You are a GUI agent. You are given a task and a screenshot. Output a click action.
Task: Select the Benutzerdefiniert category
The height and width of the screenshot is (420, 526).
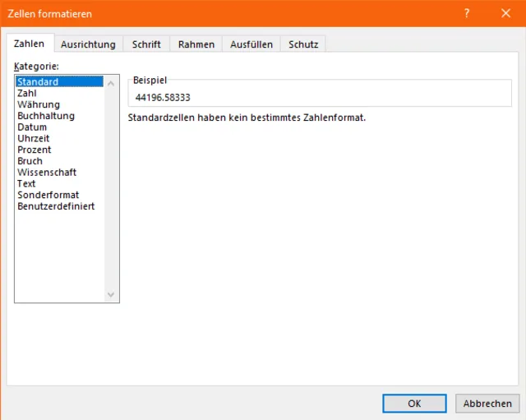coord(59,206)
